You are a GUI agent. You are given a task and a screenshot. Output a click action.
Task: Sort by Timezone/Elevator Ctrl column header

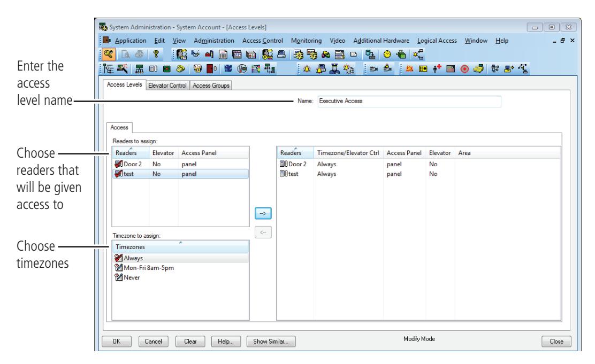tap(348, 153)
